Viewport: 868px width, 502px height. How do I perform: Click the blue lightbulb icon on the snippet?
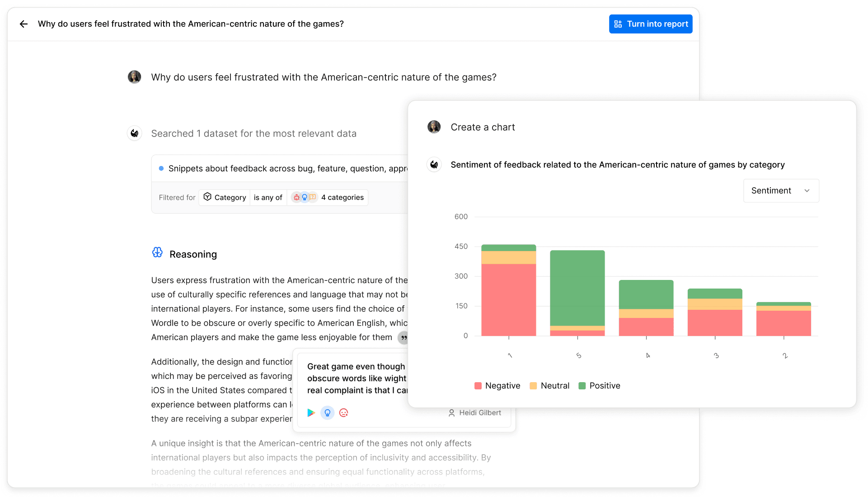coord(328,412)
